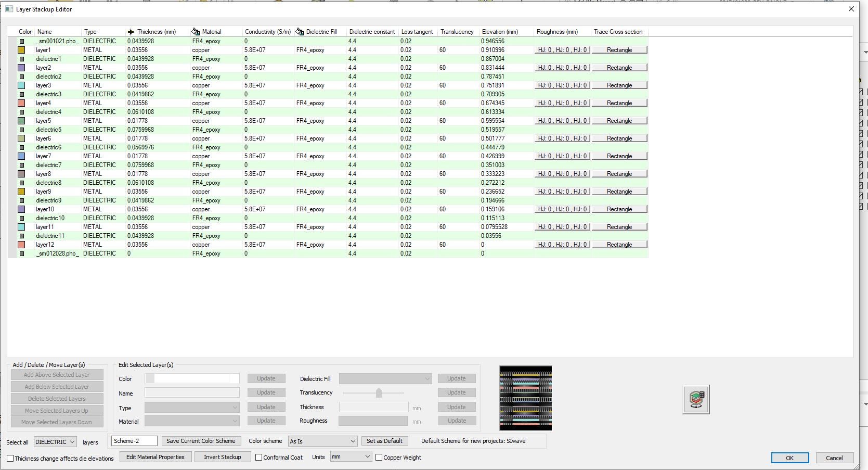The width and height of the screenshot is (868, 470).
Task: Click dielectric5 color swatch
Action: coord(22,130)
